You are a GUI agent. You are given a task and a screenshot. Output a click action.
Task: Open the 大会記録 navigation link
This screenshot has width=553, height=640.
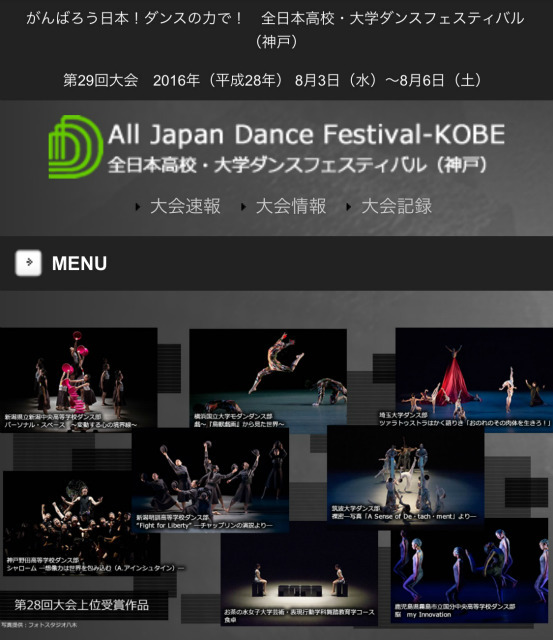pyautogui.click(x=396, y=206)
